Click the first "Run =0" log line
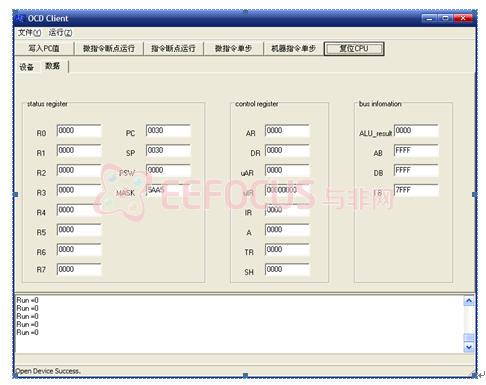The image size is (486, 385). point(27,300)
